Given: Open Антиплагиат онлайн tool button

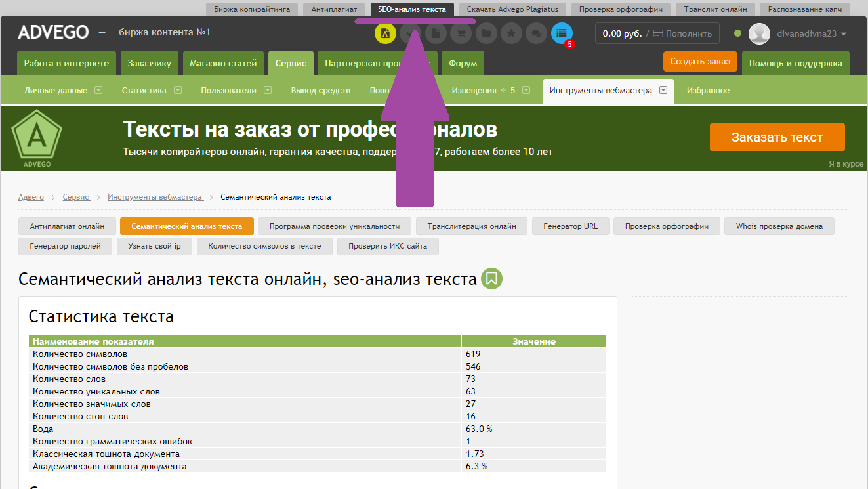Looking at the screenshot, I should tap(67, 226).
